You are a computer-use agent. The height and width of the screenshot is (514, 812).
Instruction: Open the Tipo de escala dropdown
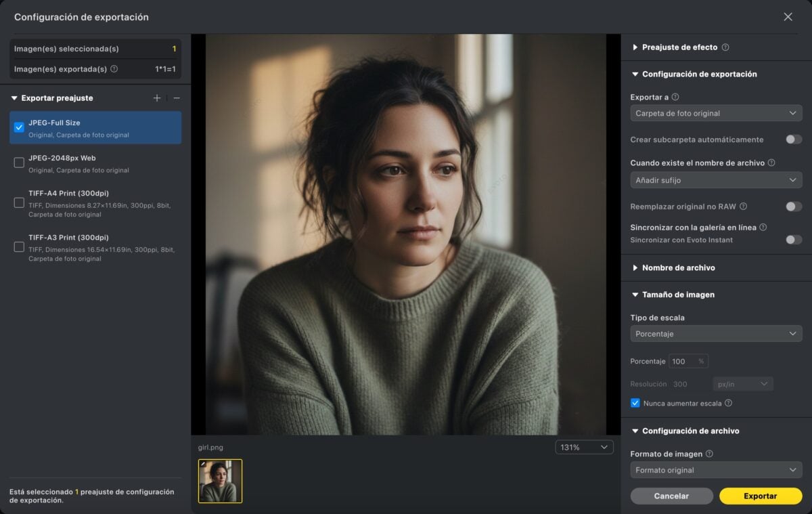pyautogui.click(x=716, y=334)
